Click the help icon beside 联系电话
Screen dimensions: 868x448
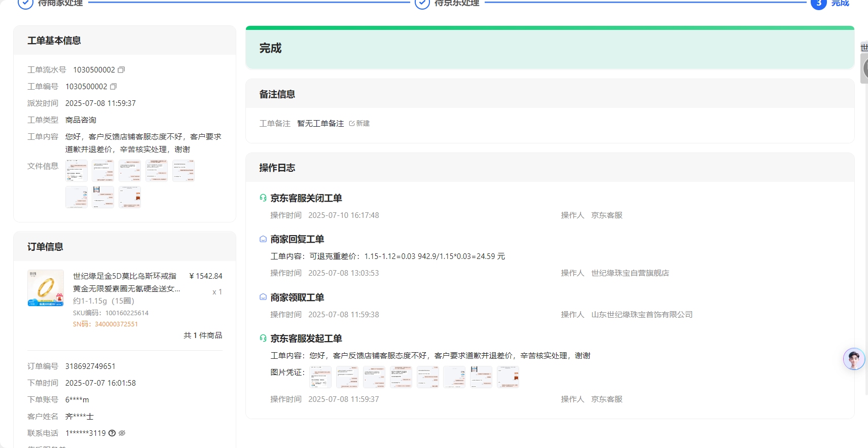(x=112, y=433)
